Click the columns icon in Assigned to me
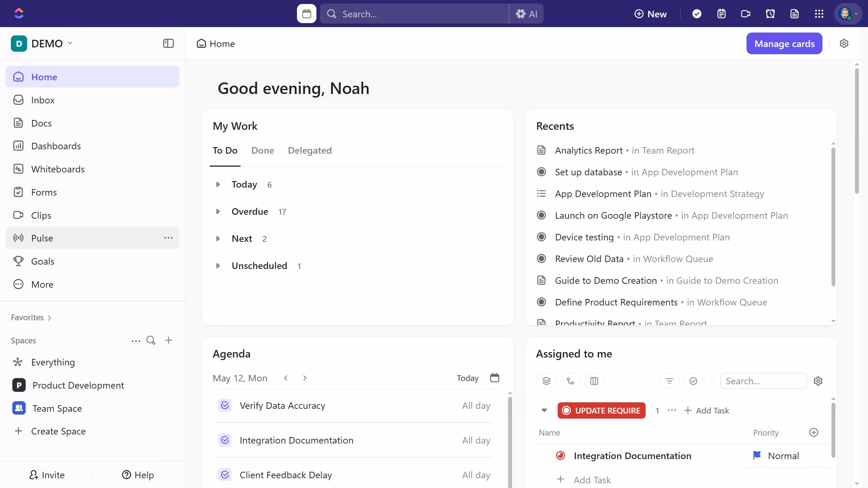The width and height of the screenshot is (868, 488). 594,381
